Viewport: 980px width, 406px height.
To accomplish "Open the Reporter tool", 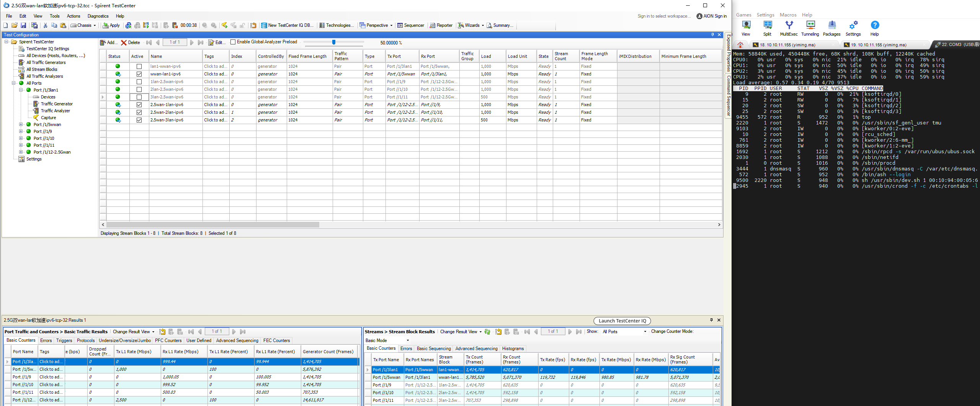I will click(441, 25).
